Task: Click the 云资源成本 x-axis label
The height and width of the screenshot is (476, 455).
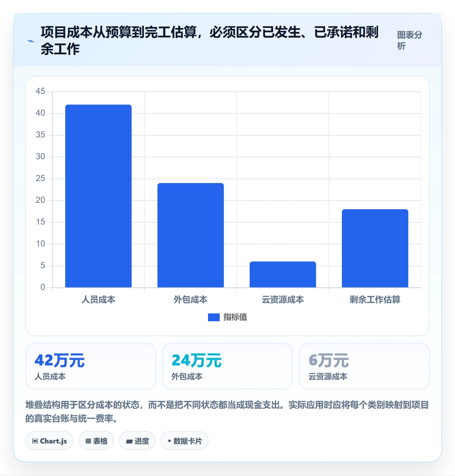Action: (x=283, y=299)
